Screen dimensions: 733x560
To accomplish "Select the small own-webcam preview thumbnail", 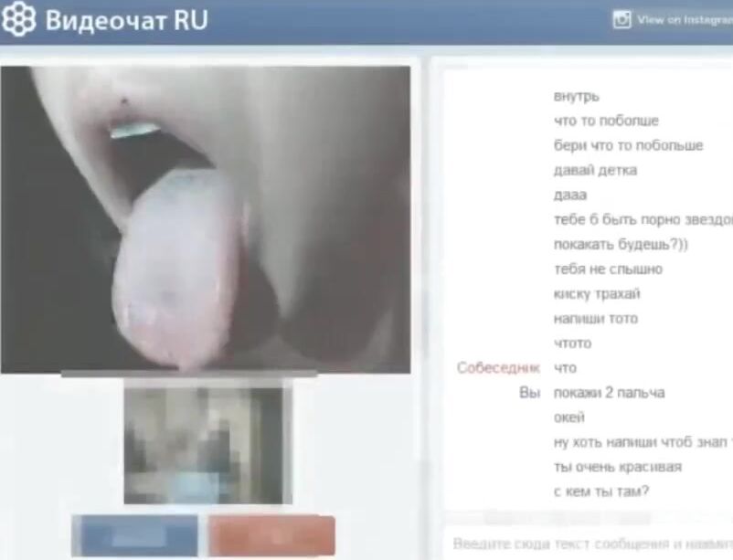I will pos(207,445).
